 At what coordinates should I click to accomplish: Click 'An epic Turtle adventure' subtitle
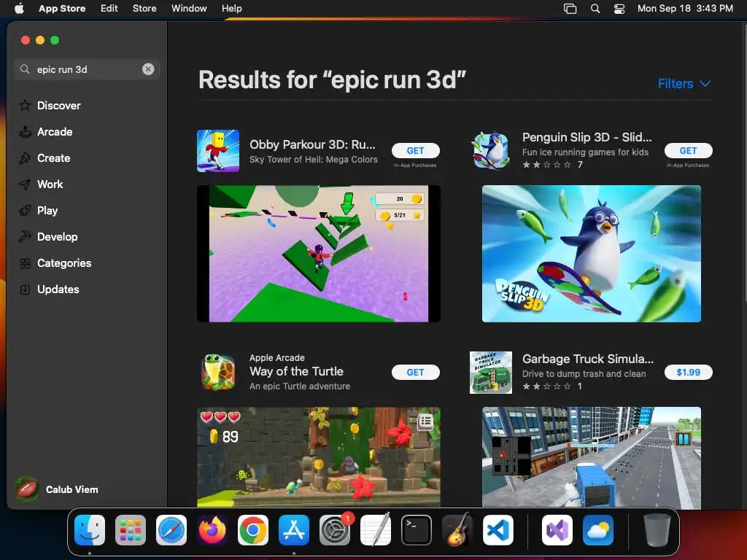[300, 386]
